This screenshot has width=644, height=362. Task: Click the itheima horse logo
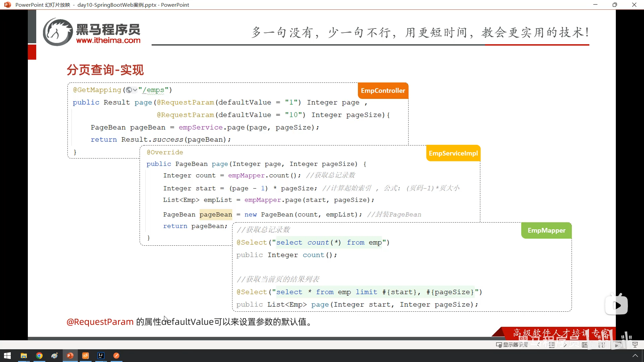(58, 32)
